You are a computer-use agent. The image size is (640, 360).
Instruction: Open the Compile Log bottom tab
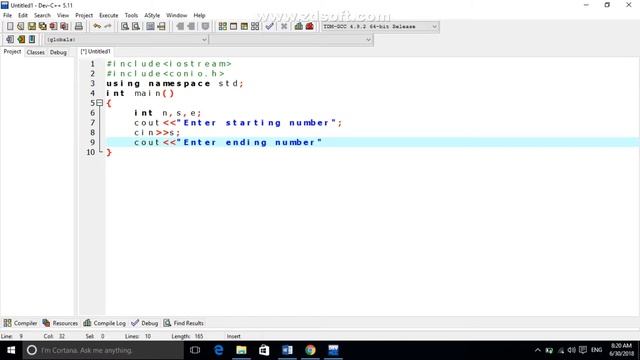(104, 323)
